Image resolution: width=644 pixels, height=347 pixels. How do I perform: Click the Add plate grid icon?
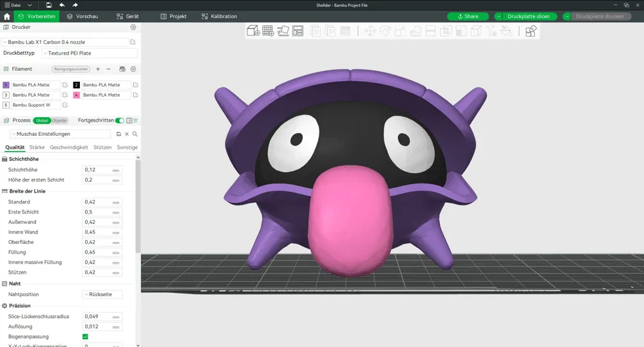[x=268, y=31]
